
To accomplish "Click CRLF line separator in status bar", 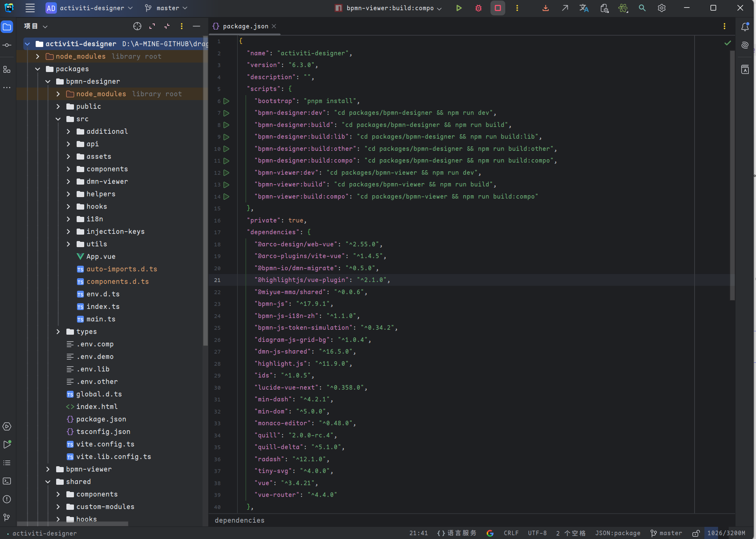I will (x=511, y=533).
